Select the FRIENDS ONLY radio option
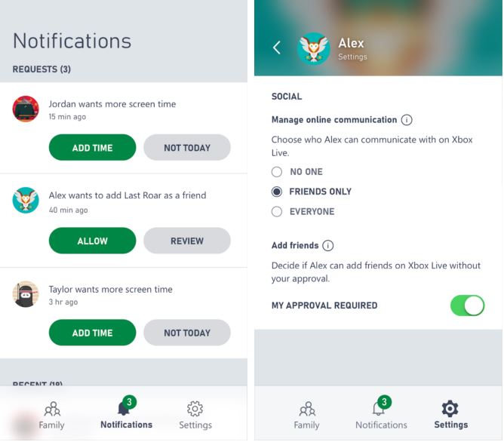The image size is (504, 442). pos(277,192)
